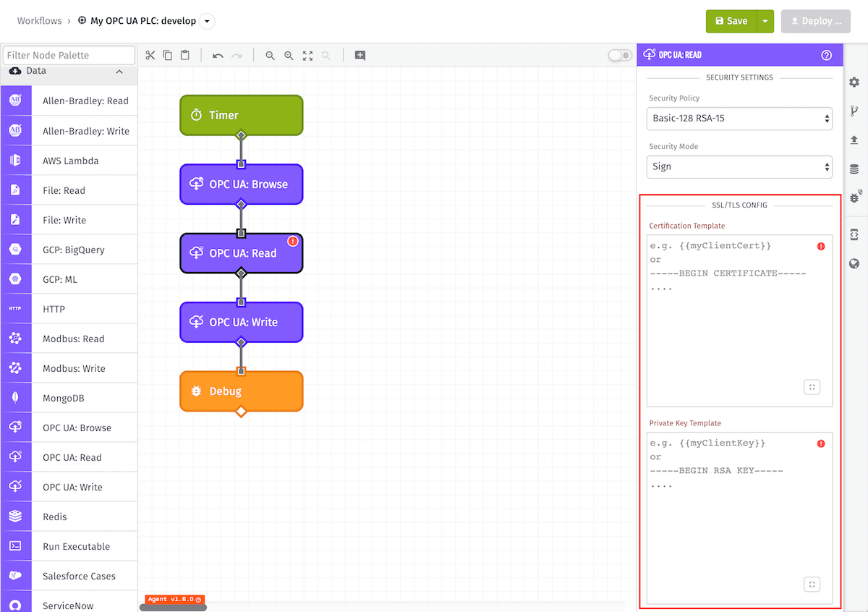Click the Copy toolbar icon
The height and width of the screenshot is (612, 868).
tap(167, 56)
